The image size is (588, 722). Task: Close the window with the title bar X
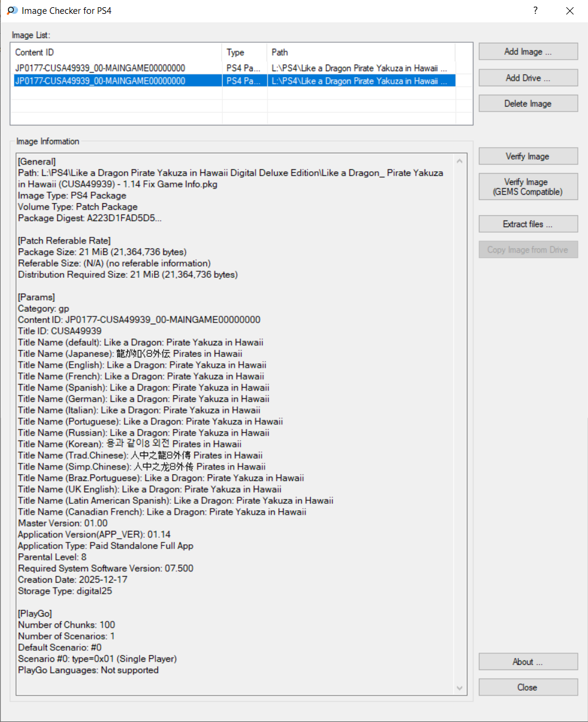pos(569,11)
